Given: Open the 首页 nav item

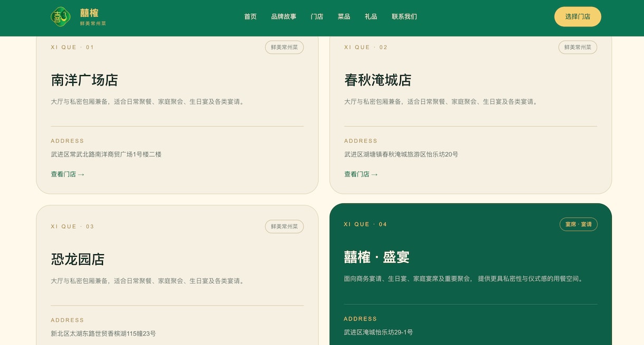Looking at the screenshot, I should coord(250,16).
